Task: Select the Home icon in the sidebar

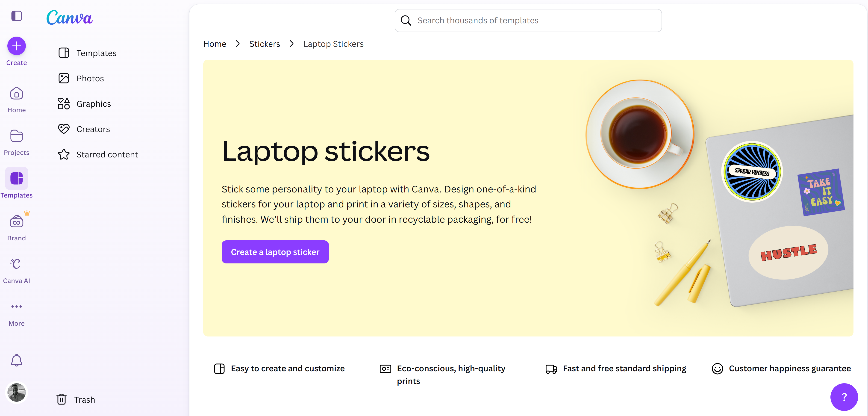Action: [x=16, y=93]
